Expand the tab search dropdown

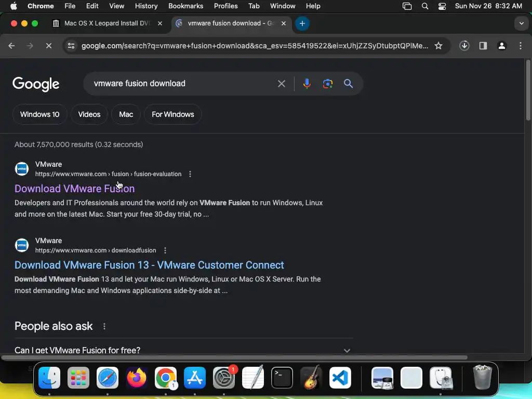(x=522, y=23)
